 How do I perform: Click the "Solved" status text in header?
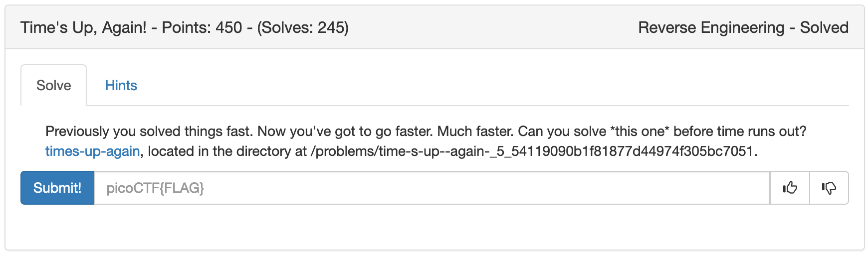tap(824, 27)
